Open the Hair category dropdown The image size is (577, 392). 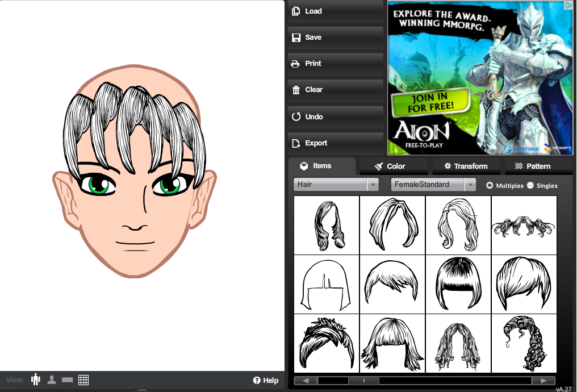pyautogui.click(x=336, y=185)
